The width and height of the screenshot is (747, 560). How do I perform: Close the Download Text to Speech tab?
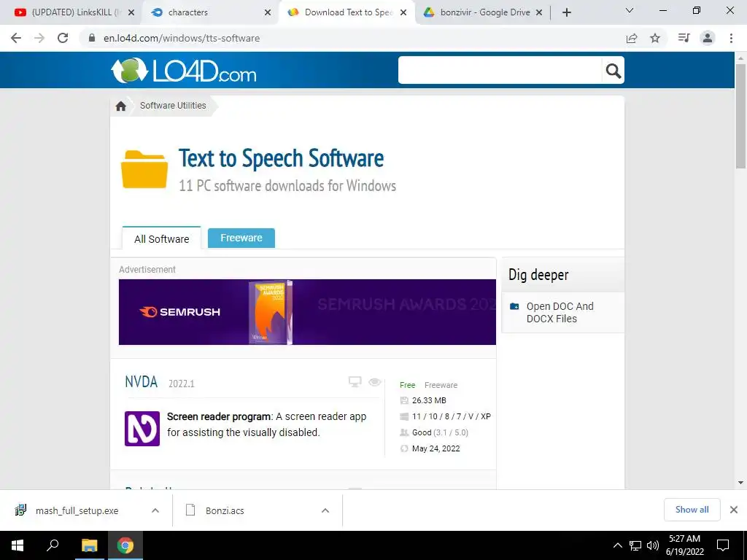click(403, 12)
